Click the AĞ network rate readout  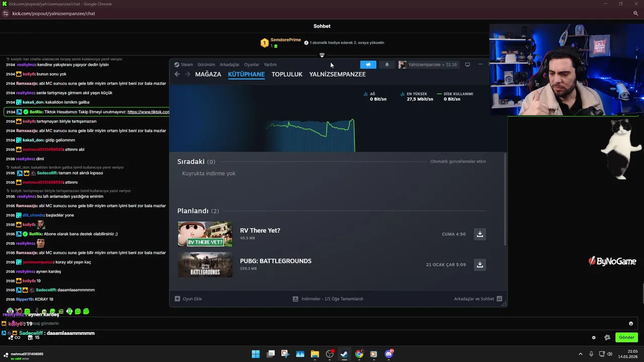[x=375, y=97]
